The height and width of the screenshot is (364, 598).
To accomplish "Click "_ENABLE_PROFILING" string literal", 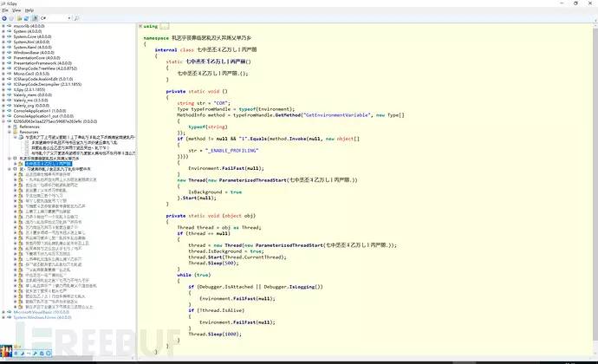I will coord(232,151).
